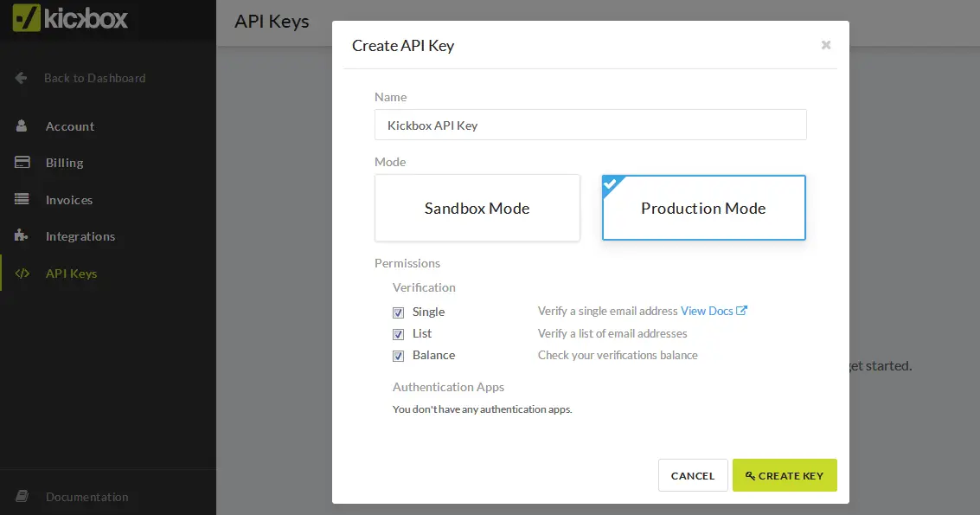The height and width of the screenshot is (515, 980).
Task: Click the API key Name input field
Action: tap(590, 126)
